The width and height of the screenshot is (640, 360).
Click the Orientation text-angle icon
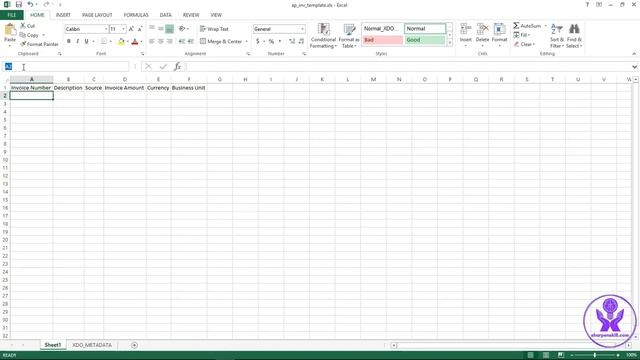click(x=182, y=29)
